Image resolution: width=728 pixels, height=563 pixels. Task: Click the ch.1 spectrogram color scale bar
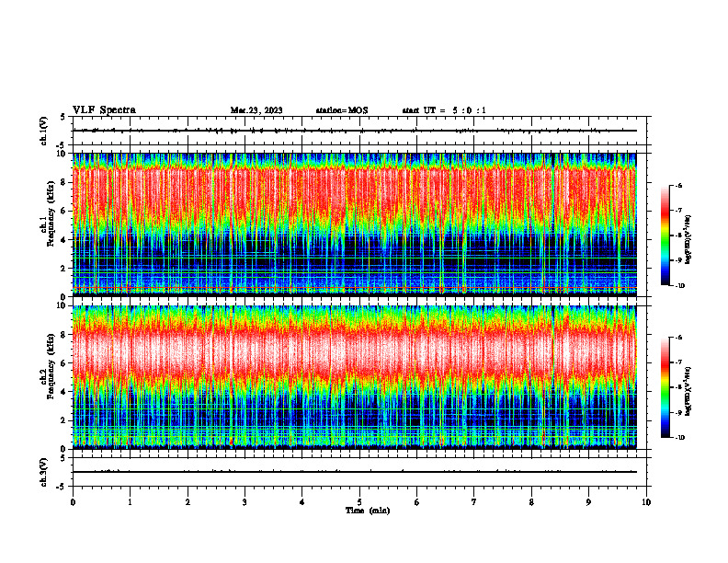(x=665, y=236)
